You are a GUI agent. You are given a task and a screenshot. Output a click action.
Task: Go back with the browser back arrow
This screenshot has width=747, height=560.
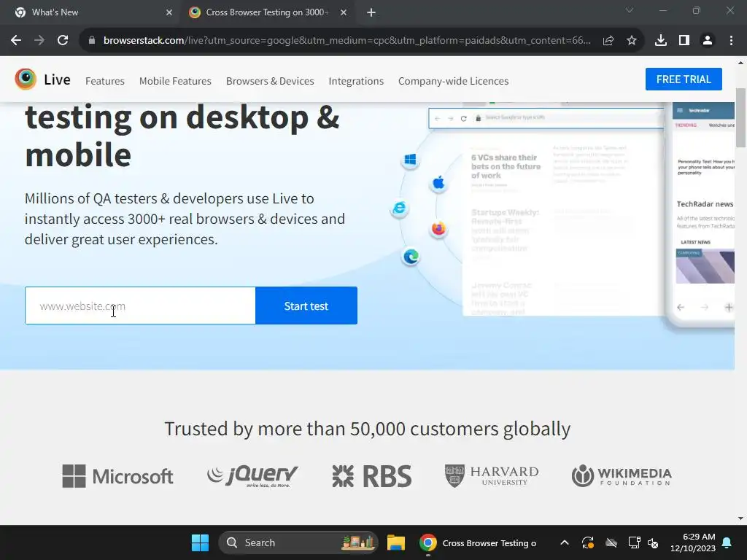pyautogui.click(x=16, y=41)
